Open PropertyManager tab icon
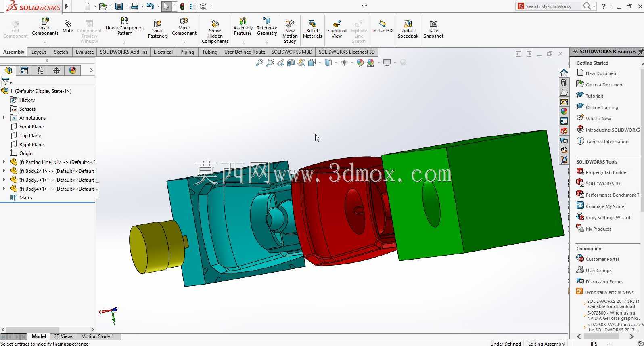 click(x=24, y=71)
